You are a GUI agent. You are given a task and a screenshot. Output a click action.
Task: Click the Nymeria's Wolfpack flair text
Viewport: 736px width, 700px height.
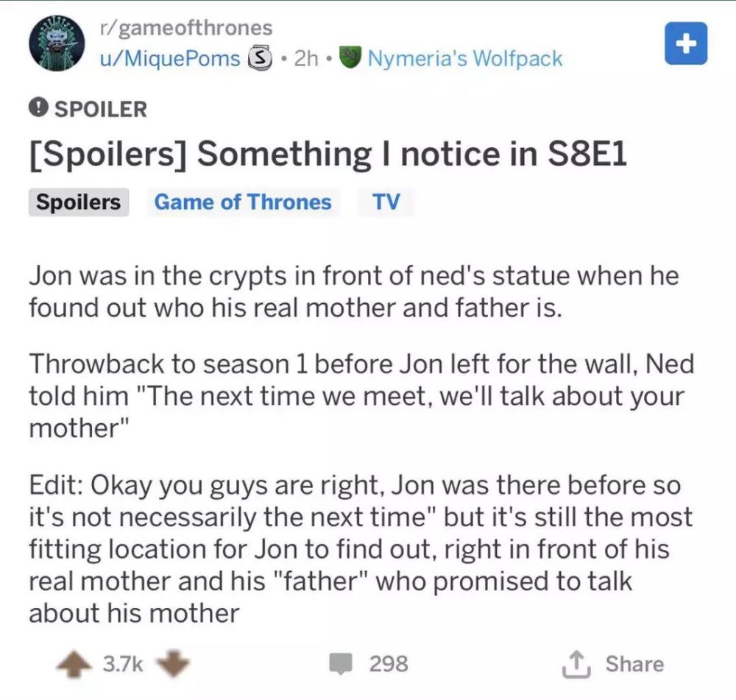pyautogui.click(x=465, y=59)
